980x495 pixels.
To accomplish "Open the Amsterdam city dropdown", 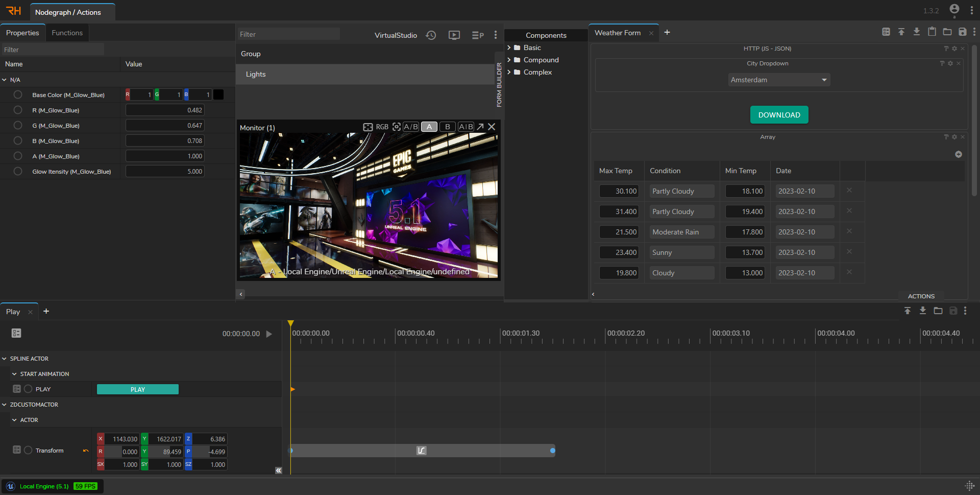I will (778, 80).
